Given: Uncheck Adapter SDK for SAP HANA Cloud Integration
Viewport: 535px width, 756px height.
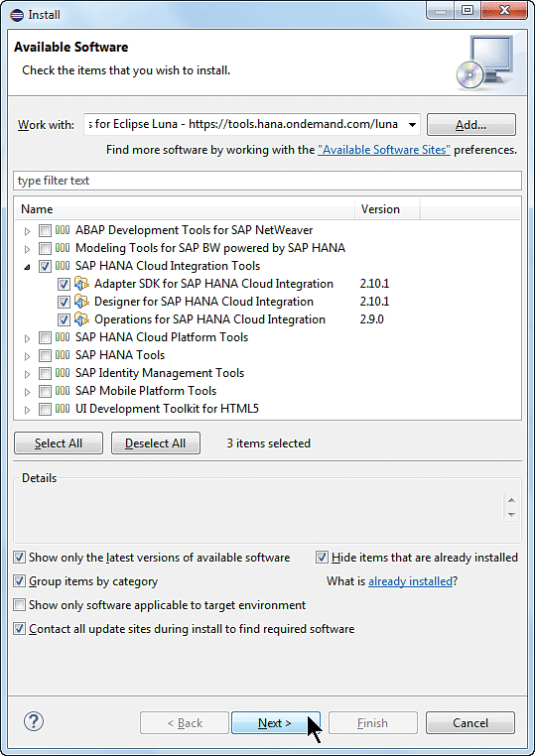Looking at the screenshot, I should click(x=64, y=285).
